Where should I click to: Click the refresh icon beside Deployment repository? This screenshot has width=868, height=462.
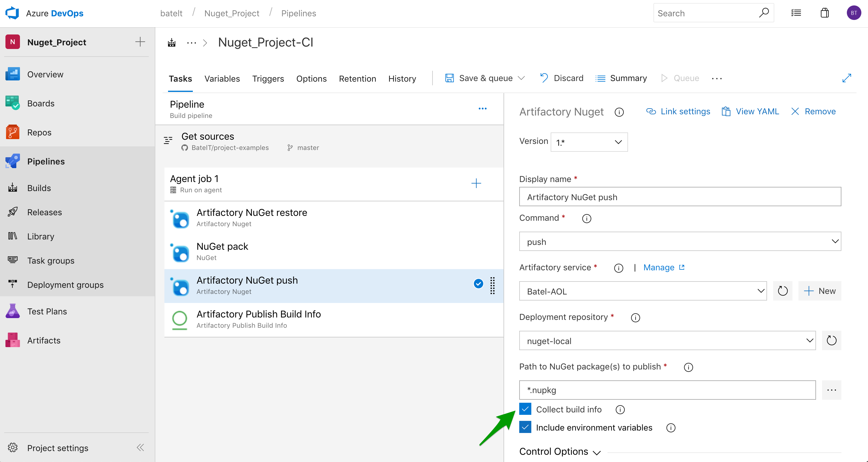tap(831, 340)
